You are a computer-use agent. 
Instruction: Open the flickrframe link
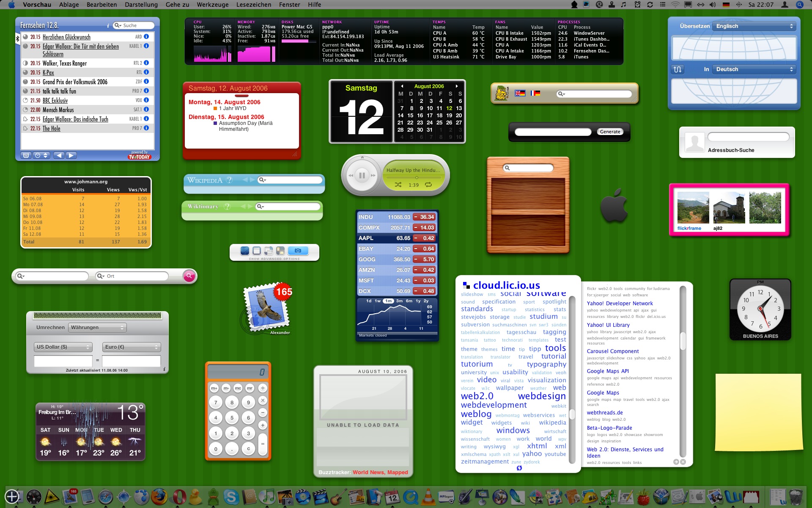(x=689, y=228)
